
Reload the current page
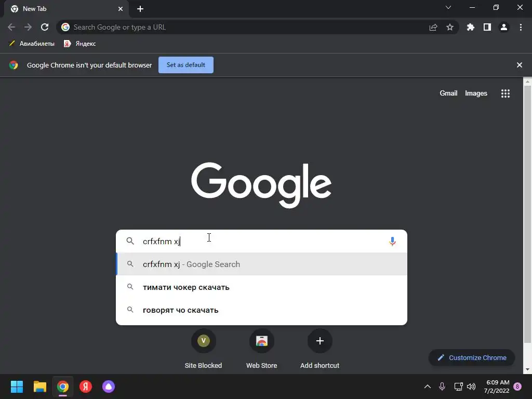click(45, 27)
